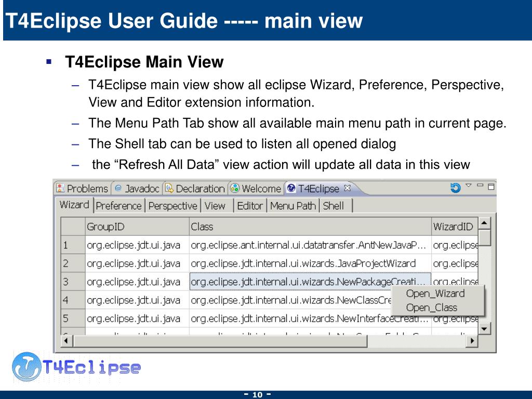532x399 pixels.
Task: Click GroupID cell in row 5
Action: pos(137,318)
